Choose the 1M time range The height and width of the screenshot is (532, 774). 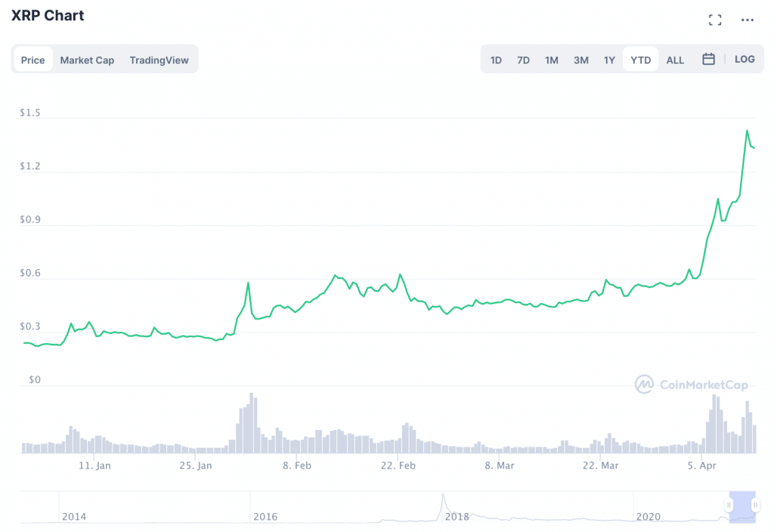click(552, 60)
